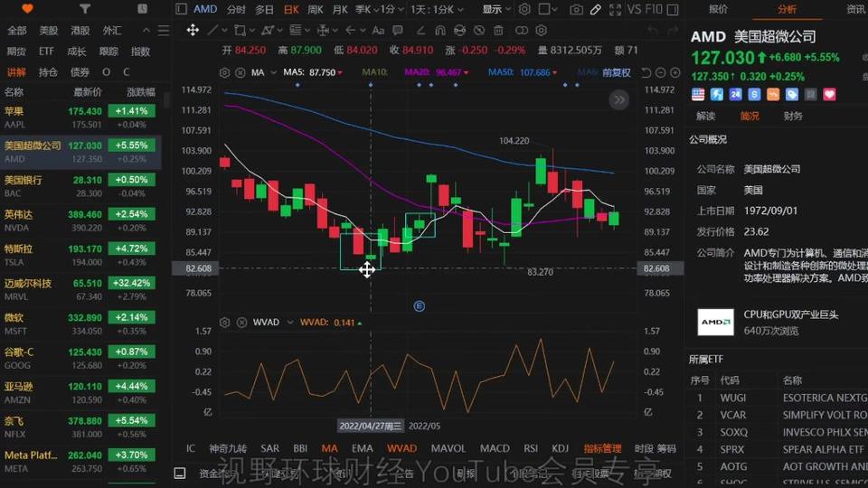Screen dimensions: 868x488
Task: Open the 季K period dropdown
Action: coord(367,9)
